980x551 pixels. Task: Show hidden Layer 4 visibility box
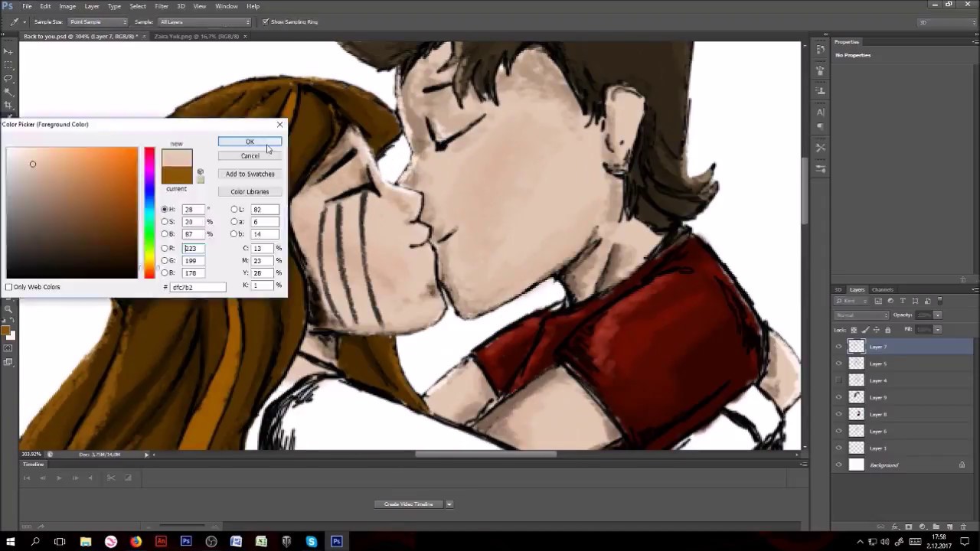pos(838,380)
